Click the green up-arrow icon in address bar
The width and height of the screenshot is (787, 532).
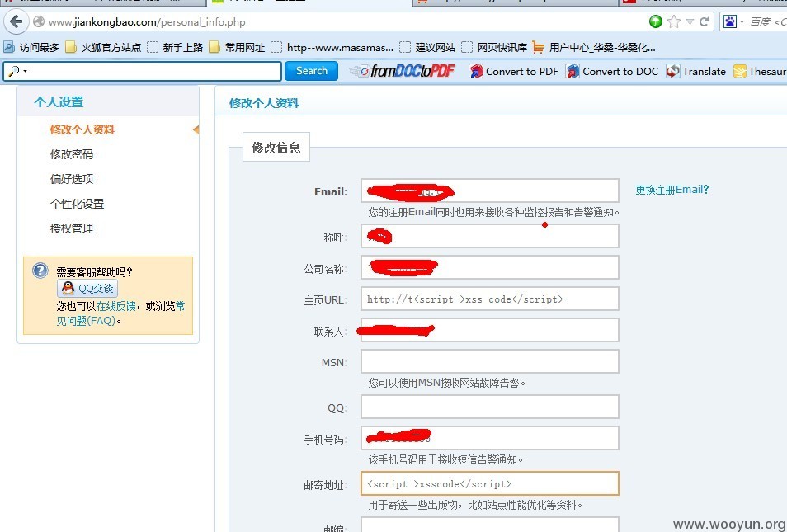click(x=656, y=21)
